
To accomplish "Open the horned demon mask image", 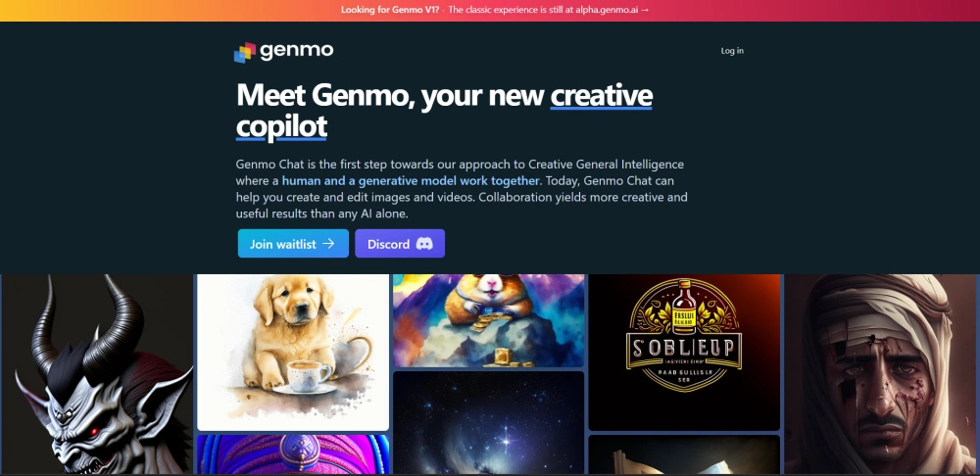I will click(x=97, y=373).
